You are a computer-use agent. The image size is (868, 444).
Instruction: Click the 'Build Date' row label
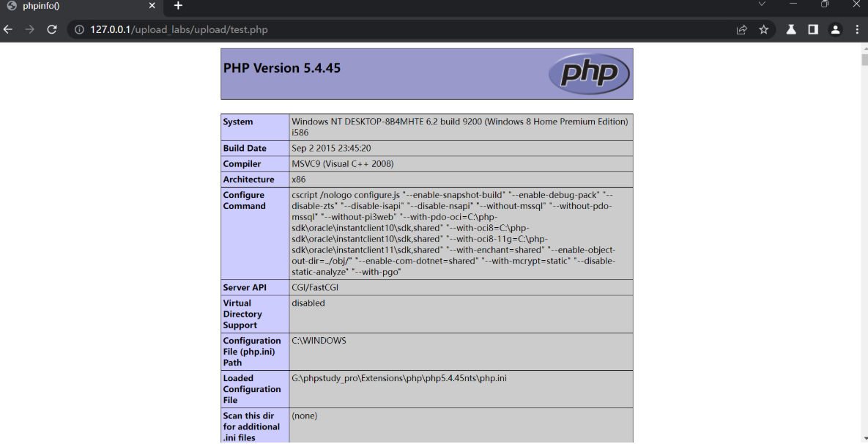(245, 149)
